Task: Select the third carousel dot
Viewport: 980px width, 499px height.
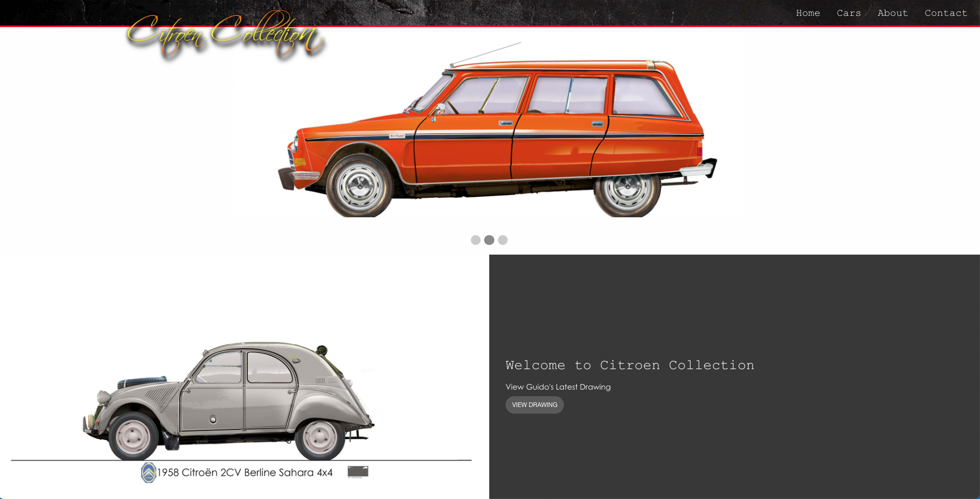Action: coord(503,240)
